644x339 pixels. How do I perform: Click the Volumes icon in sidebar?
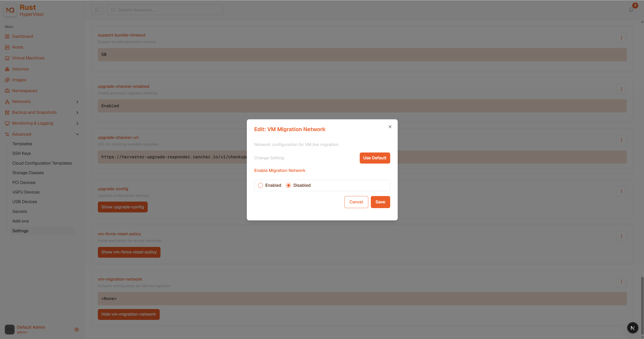[7, 69]
